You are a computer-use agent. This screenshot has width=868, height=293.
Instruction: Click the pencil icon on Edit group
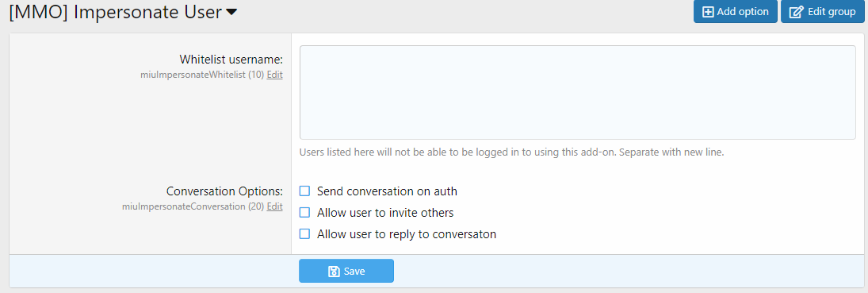pyautogui.click(x=796, y=12)
